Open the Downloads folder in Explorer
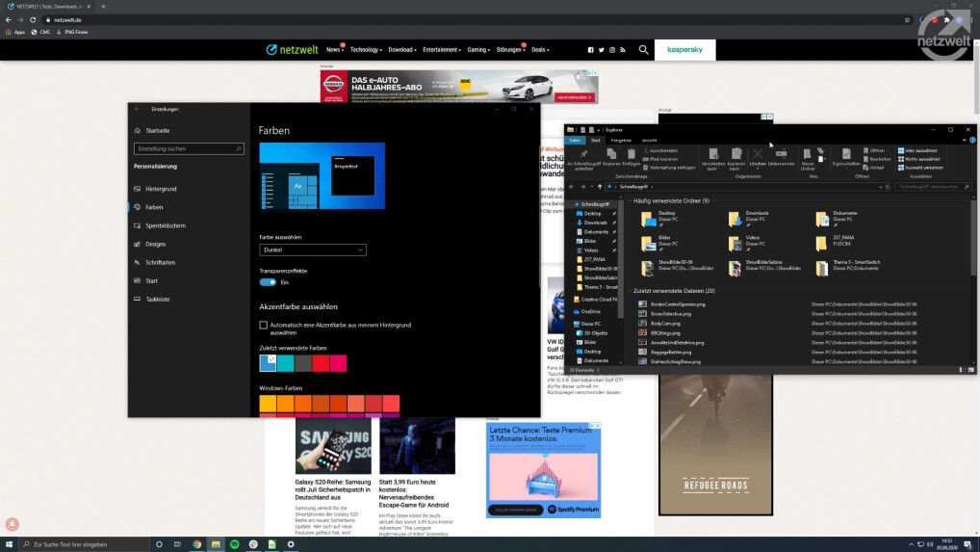The width and height of the screenshot is (980, 552). coord(736,216)
